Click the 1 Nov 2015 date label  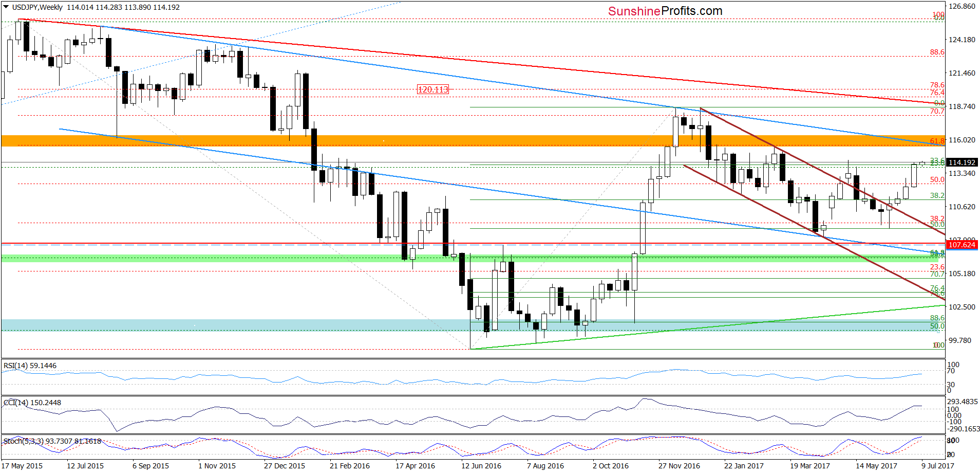coord(217,466)
